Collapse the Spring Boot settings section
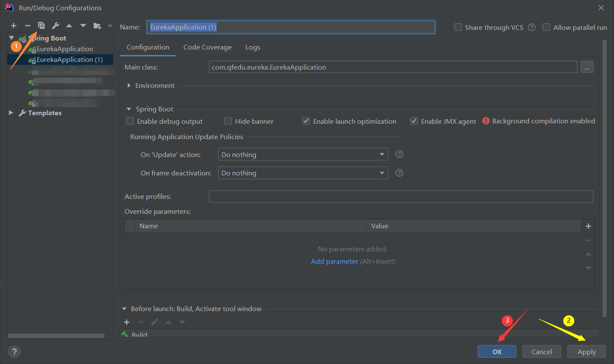 (129, 109)
